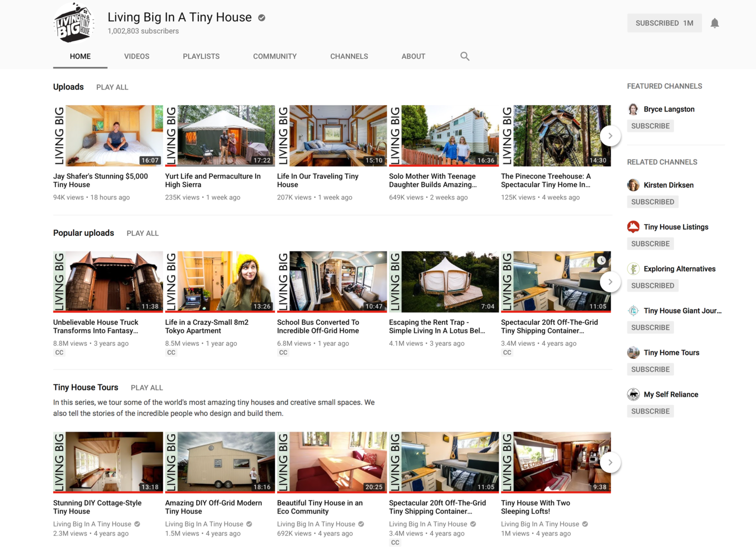
Task: Open Bryce Langston channel name link
Action: click(669, 109)
